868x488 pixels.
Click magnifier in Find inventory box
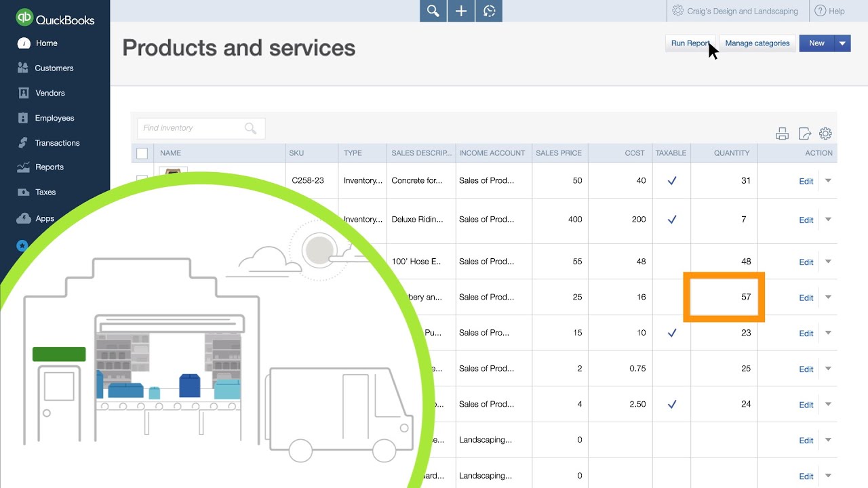pyautogui.click(x=250, y=128)
